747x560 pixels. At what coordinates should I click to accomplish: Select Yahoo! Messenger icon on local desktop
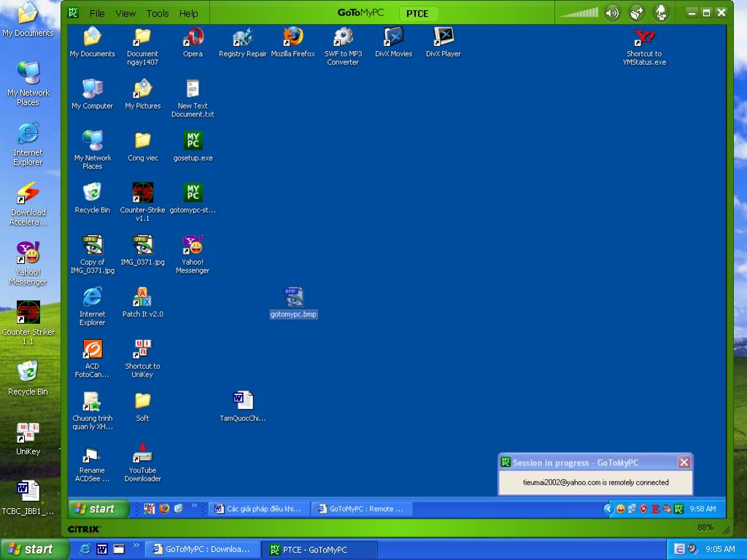point(28,264)
